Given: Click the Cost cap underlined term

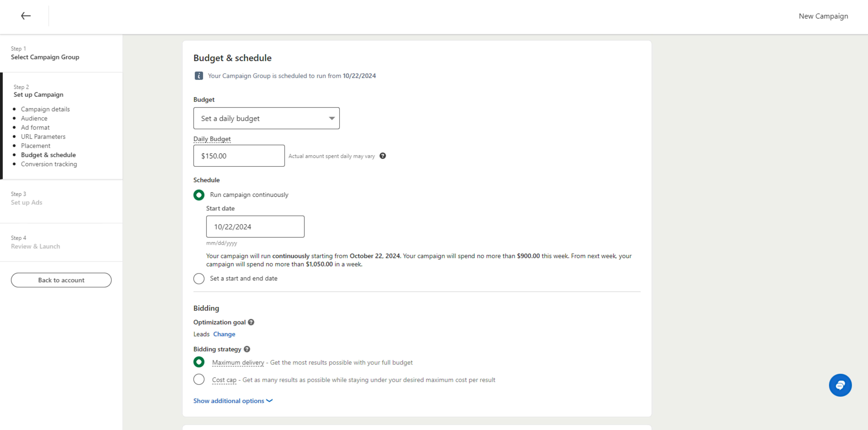Looking at the screenshot, I should point(224,380).
